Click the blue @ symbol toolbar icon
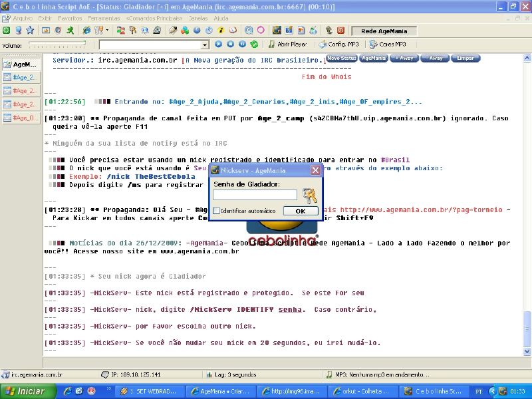 [x=249, y=31]
